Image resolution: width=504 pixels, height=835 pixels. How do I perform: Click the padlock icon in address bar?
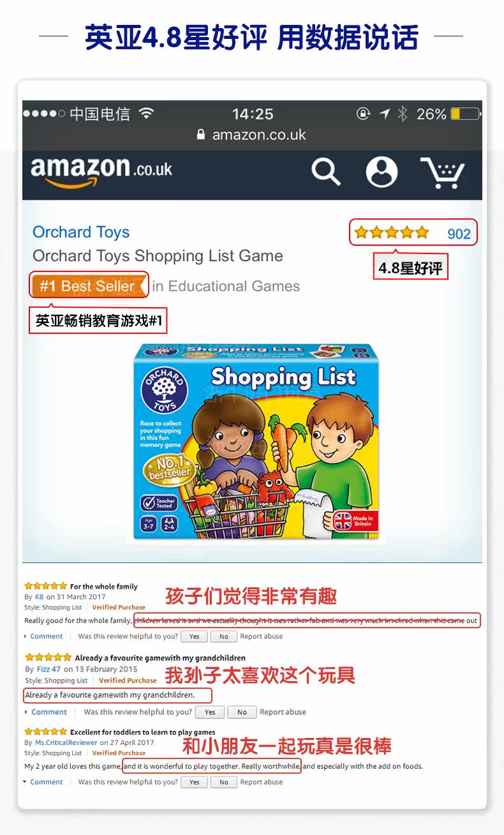tap(202, 135)
